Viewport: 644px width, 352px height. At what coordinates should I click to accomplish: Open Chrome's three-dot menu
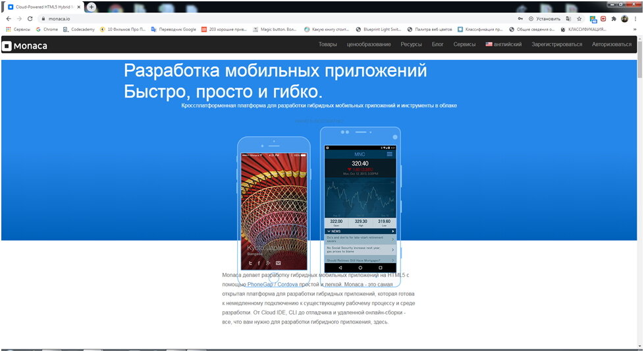pyautogui.click(x=635, y=18)
